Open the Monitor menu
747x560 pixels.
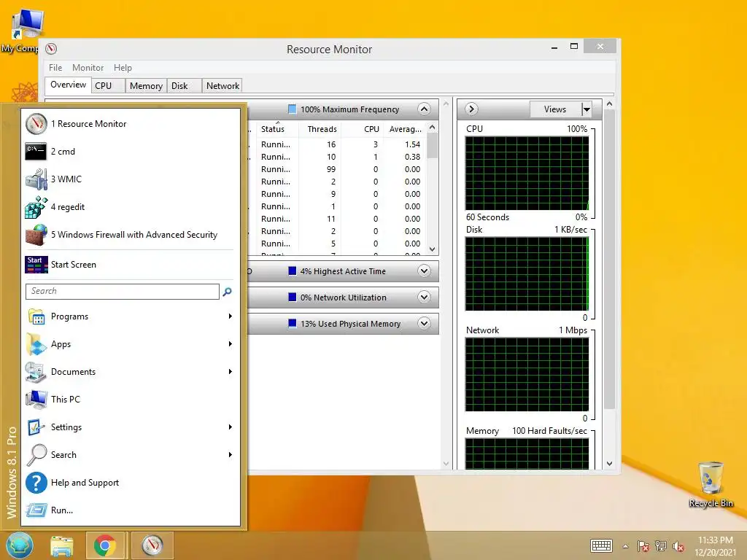[x=88, y=68]
